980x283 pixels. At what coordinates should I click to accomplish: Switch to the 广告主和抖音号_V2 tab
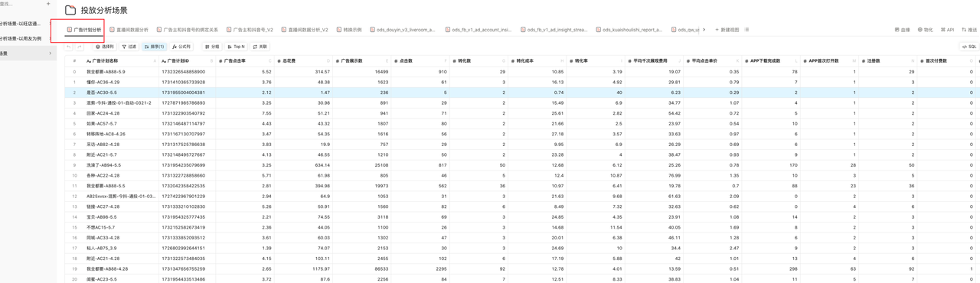pos(250,30)
